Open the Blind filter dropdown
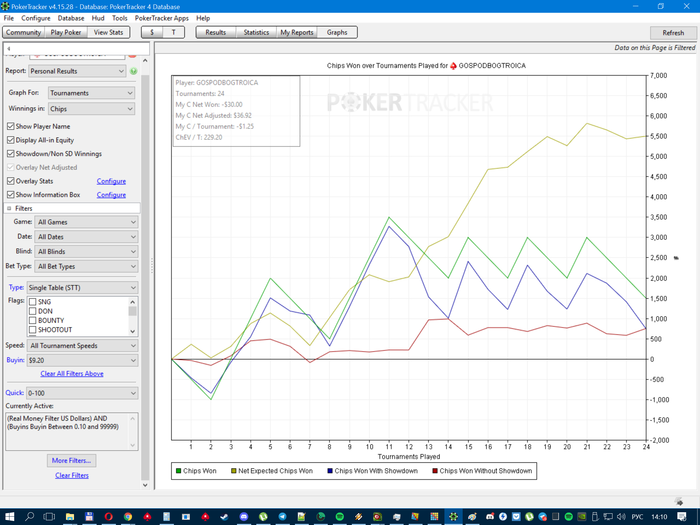Screen dimensions: 700x525 pos(87,251)
